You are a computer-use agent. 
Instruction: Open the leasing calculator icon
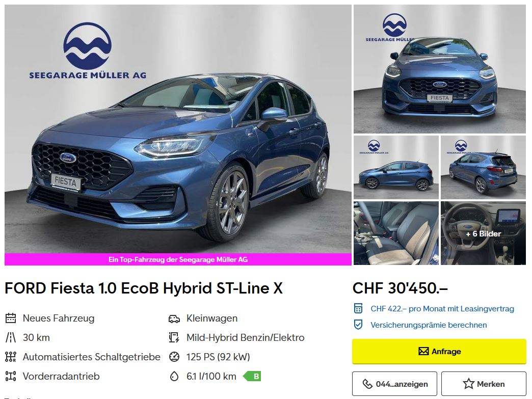click(358, 308)
